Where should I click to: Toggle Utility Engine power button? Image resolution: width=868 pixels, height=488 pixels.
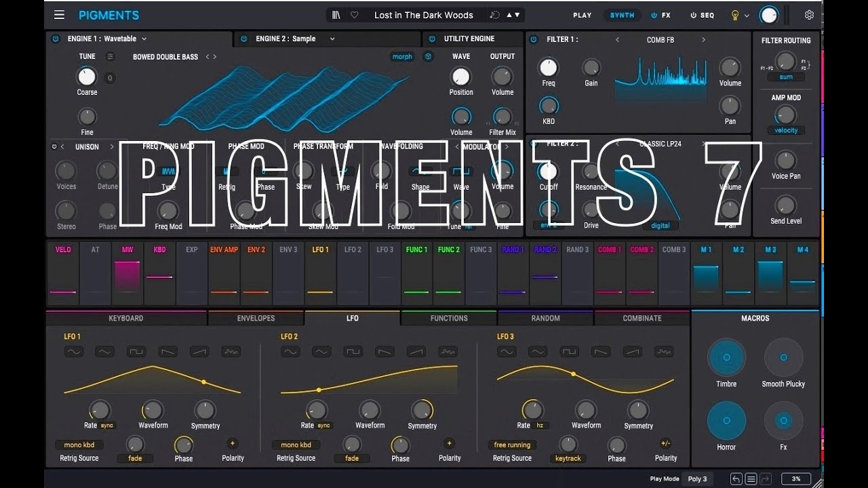(x=432, y=39)
